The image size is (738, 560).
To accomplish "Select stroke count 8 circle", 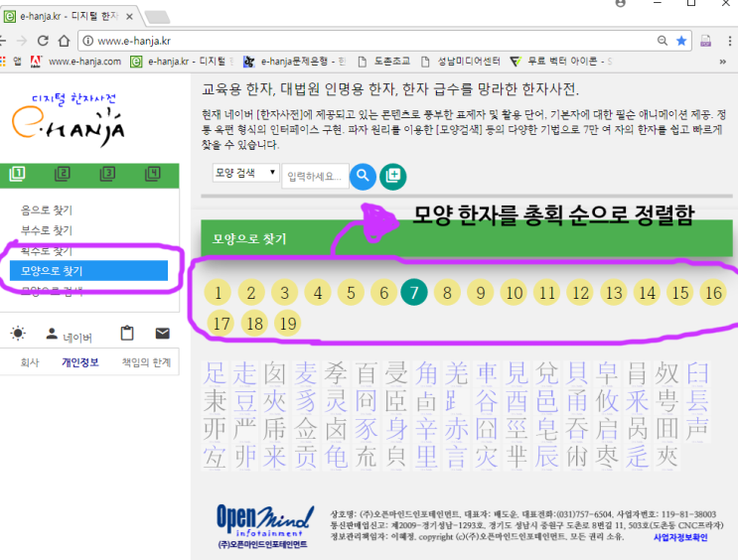I will point(447,292).
